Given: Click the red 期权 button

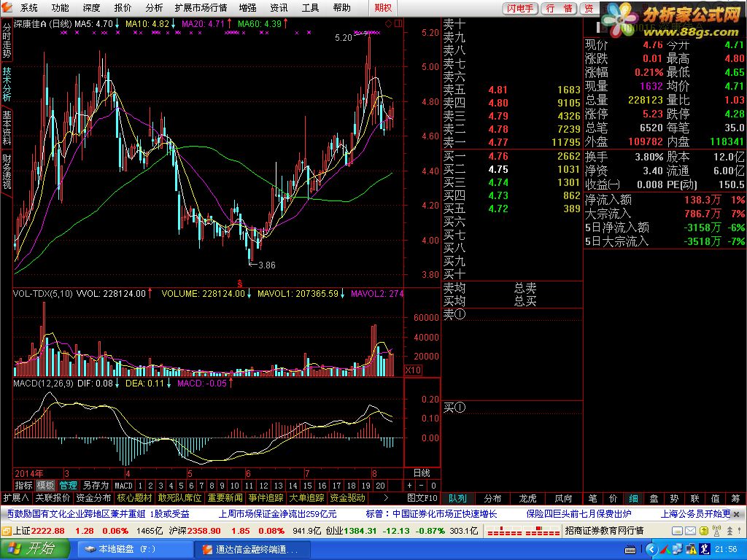Looking at the screenshot, I should click(x=383, y=7).
